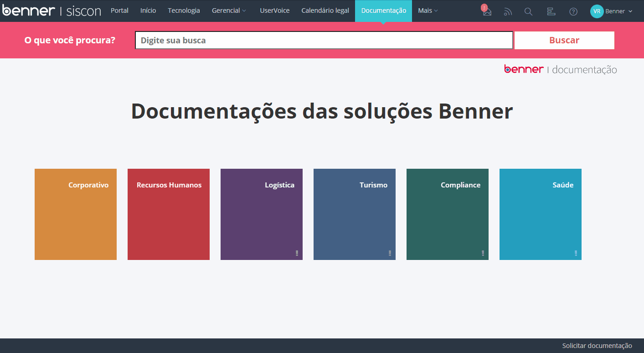Focus the Digite sua busca search field
The height and width of the screenshot is (353, 644).
pos(324,40)
